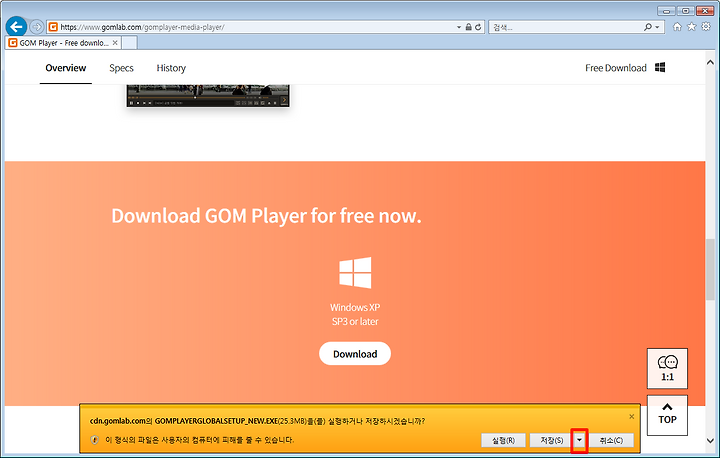Switch to the History tab
Image resolution: width=720 pixels, height=458 pixels.
point(171,68)
